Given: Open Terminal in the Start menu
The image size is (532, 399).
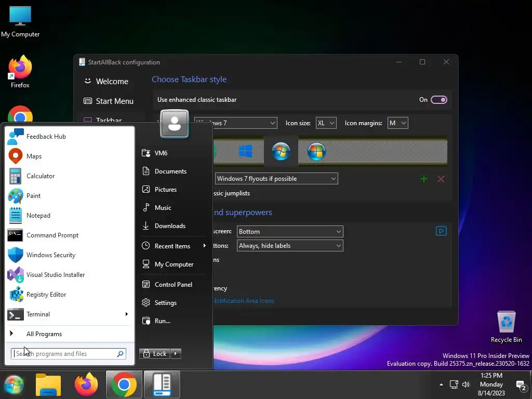Looking at the screenshot, I should coord(64,314).
